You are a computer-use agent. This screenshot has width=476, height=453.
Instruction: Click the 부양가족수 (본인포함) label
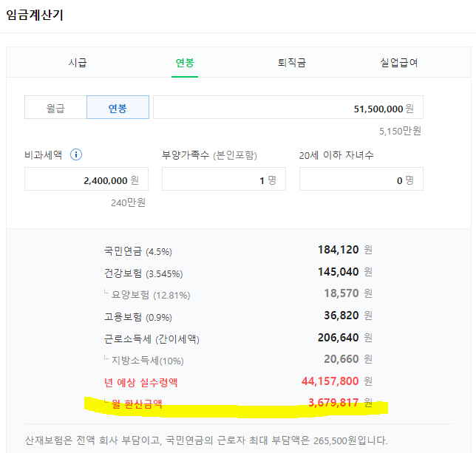pos(209,155)
